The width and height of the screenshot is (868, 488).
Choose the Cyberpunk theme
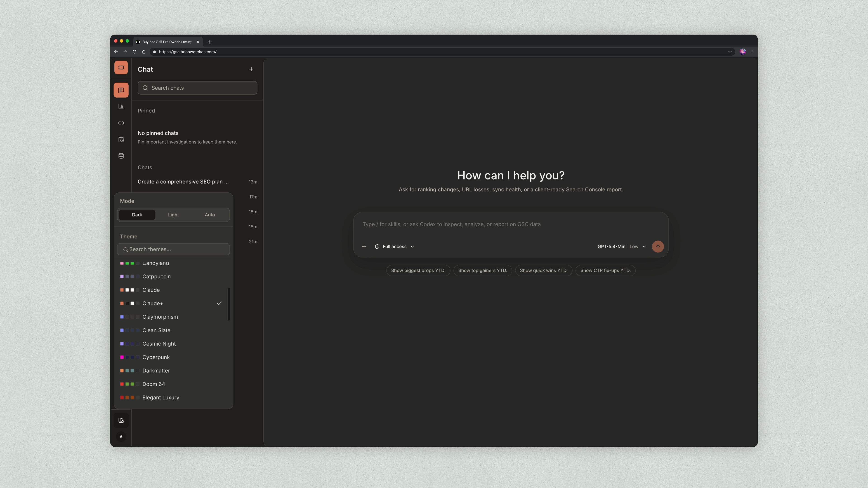click(x=173, y=357)
